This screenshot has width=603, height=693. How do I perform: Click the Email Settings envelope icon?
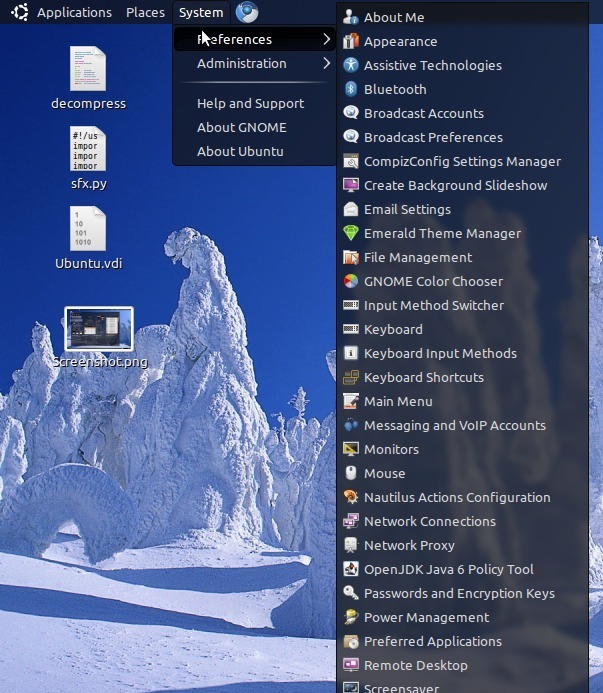pyautogui.click(x=351, y=209)
